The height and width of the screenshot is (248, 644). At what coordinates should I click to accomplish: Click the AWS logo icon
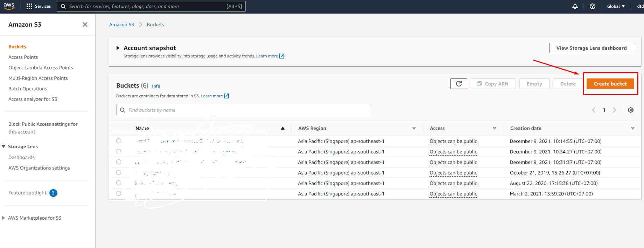coord(9,6)
